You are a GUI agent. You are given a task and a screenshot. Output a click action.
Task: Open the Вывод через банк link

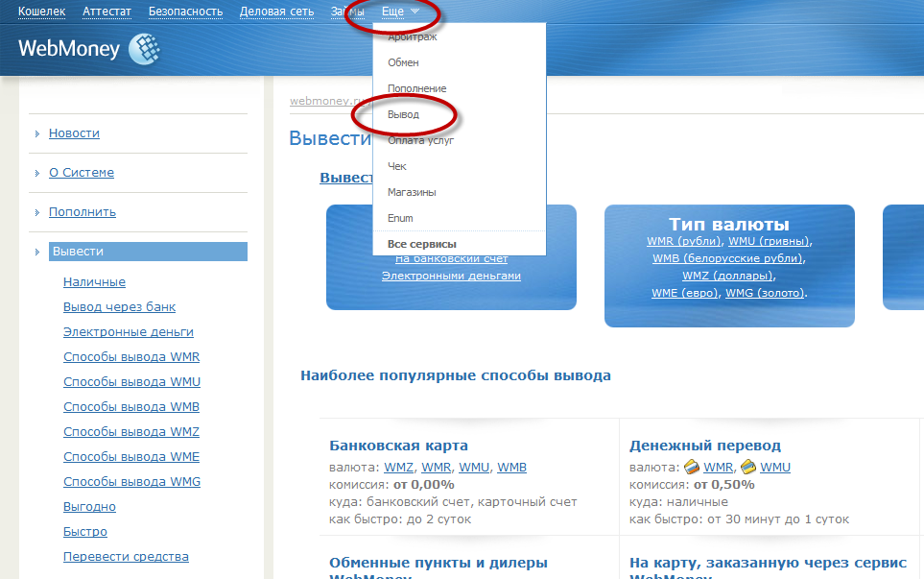coord(120,307)
